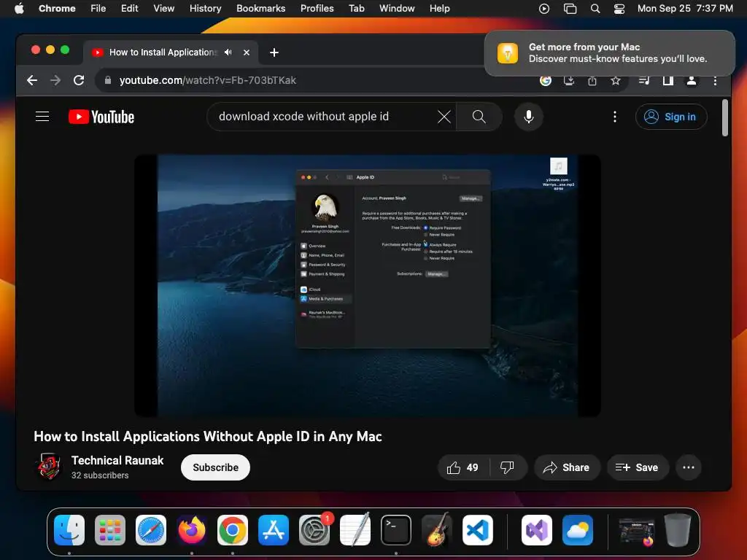Open Spotlight search in menu bar
Viewport: 747px width, 560px height.
(595, 9)
